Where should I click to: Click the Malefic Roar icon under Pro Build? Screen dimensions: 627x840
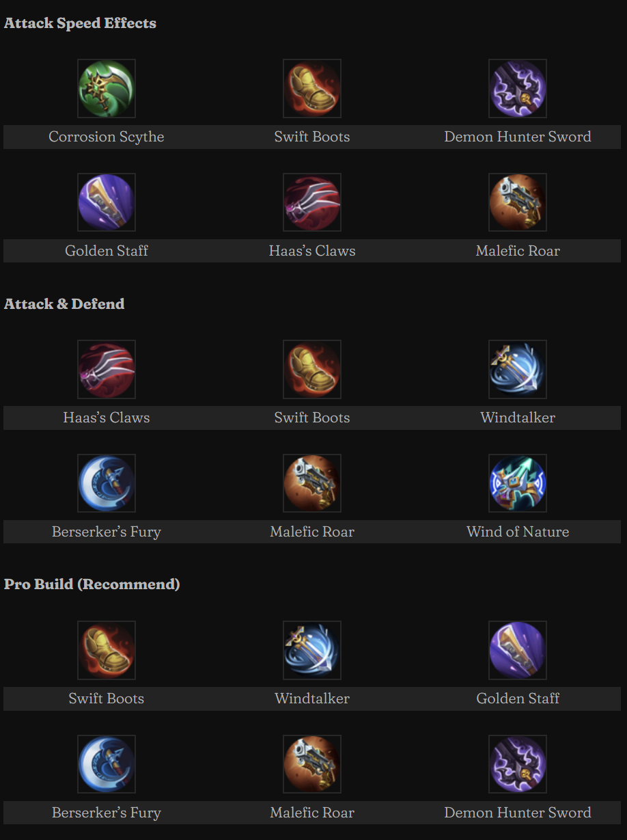click(311, 763)
